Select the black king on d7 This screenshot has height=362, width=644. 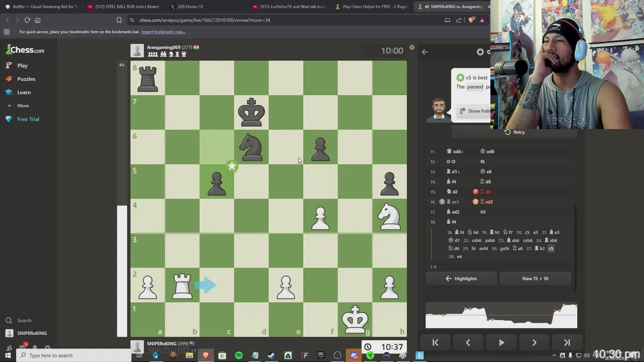(252, 113)
